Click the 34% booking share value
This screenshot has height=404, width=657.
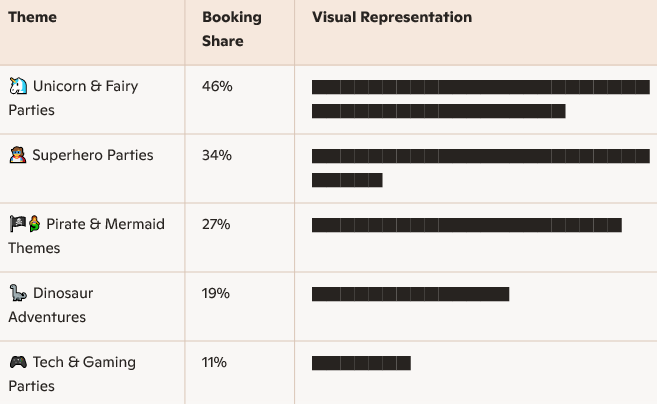click(x=217, y=155)
